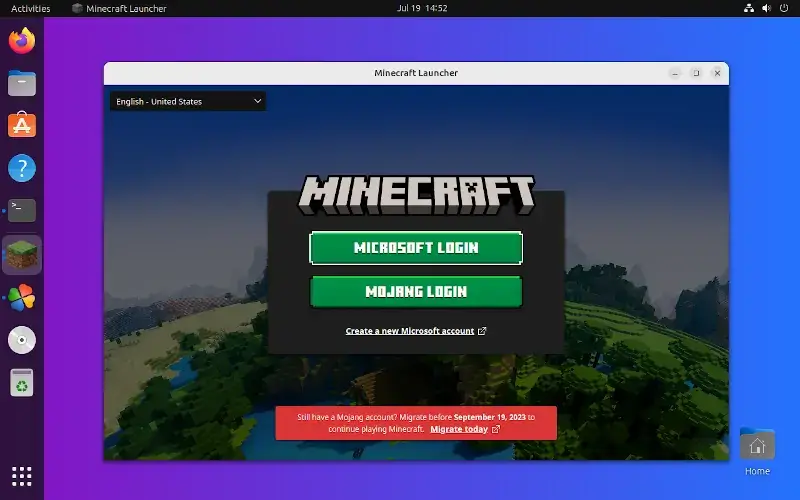The height and width of the screenshot is (500, 800).
Task: Follow the Migrate today link
Action: tap(459, 430)
